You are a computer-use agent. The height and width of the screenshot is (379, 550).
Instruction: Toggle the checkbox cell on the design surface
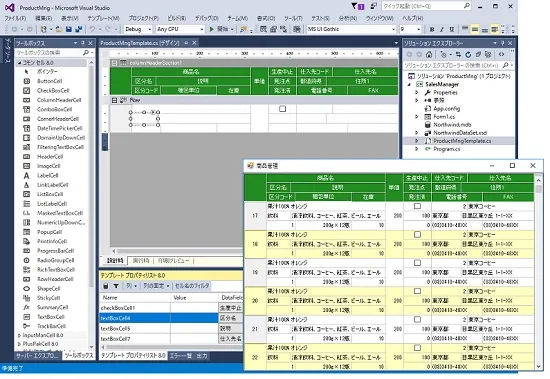[x=282, y=109]
